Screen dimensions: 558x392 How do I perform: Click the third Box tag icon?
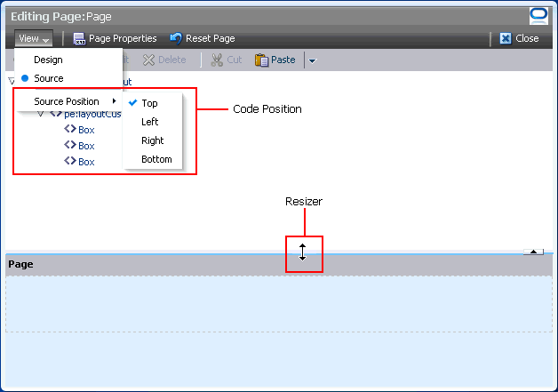tap(70, 161)
